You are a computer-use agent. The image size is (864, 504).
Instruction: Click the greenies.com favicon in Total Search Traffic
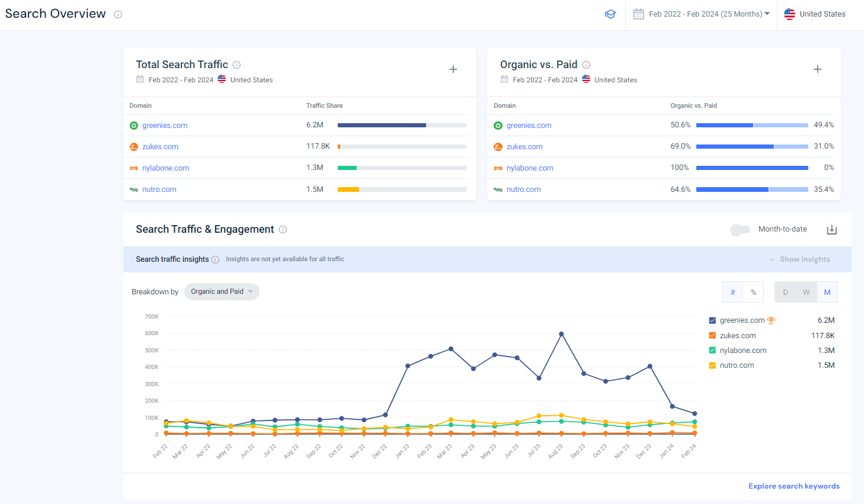click(134, 125)
